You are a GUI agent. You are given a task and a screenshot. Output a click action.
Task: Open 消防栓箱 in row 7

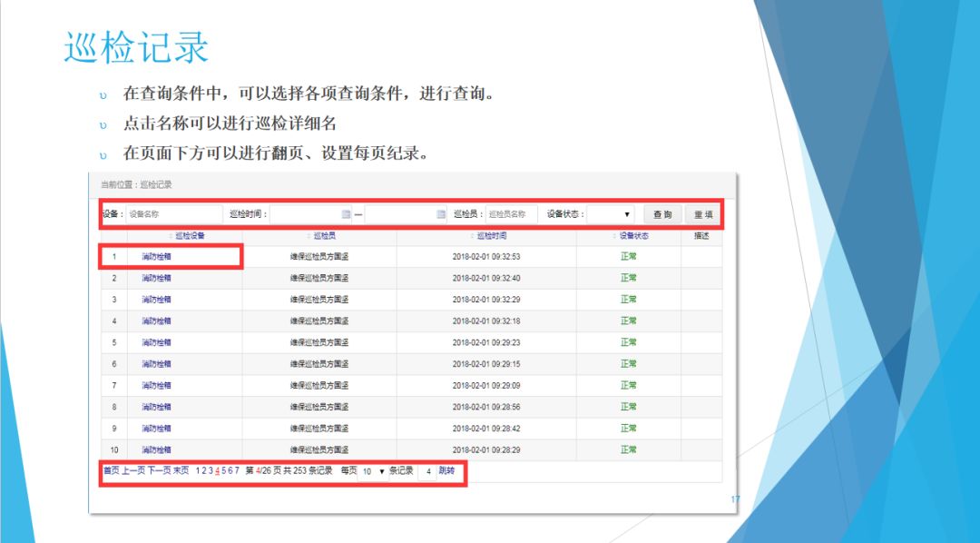tap(156, 385)
